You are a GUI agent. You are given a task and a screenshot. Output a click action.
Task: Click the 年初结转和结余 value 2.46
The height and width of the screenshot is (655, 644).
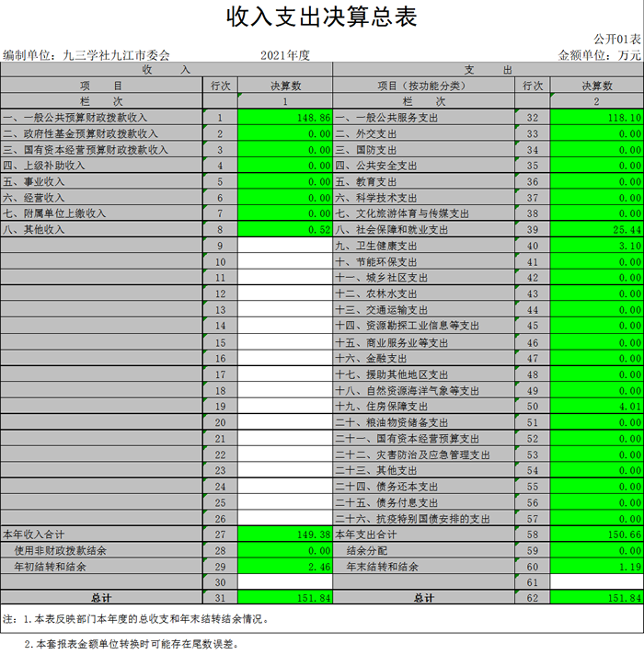(285, 567)
